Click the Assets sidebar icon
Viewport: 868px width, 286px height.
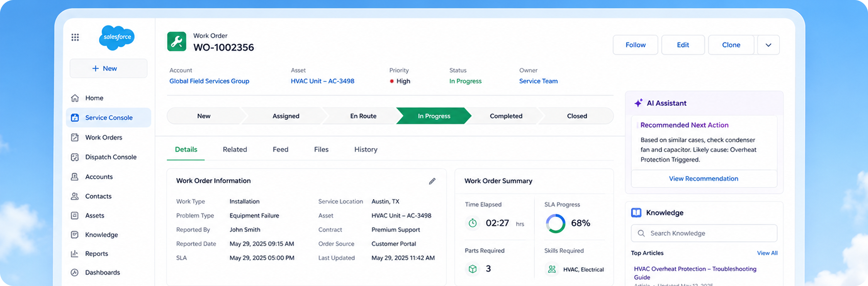click(x=75, y=215)
